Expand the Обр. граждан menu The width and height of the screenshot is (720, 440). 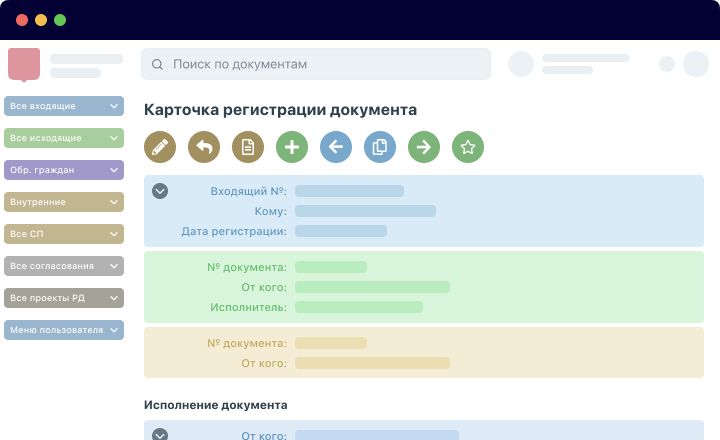pyautogui.click(x=64, y=170)
